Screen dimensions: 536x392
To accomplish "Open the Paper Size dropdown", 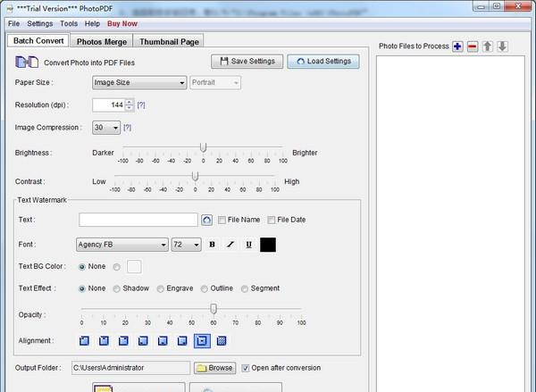I will tap(138, 83).
